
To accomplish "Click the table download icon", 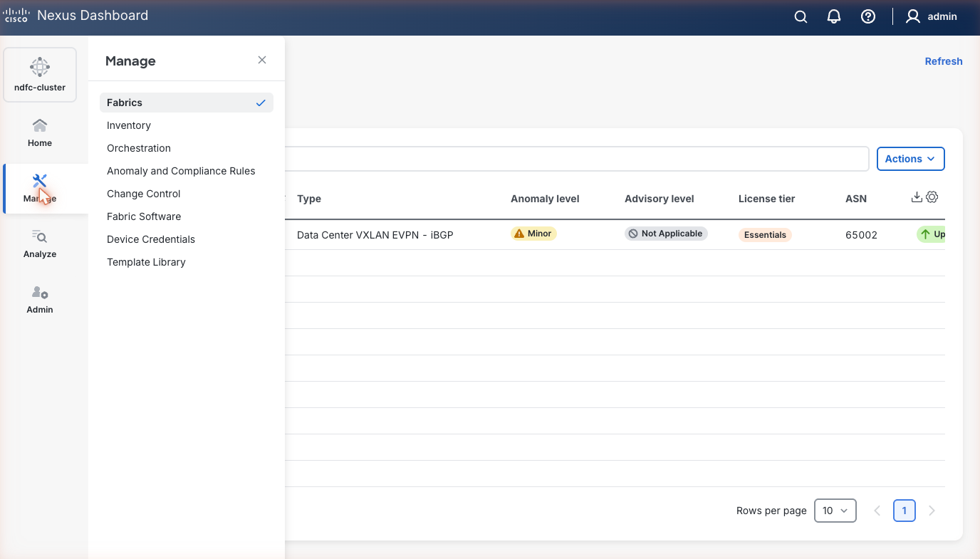I will [917, 197].
